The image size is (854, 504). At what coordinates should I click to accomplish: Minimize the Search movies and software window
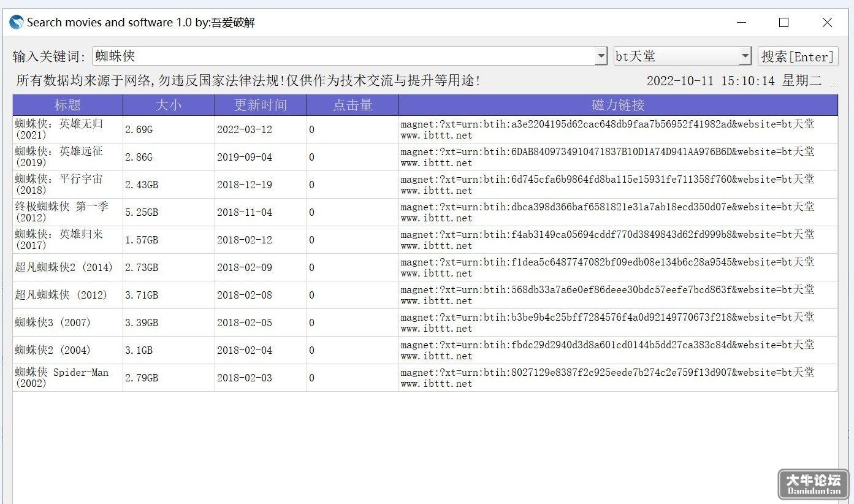(742, 23)
